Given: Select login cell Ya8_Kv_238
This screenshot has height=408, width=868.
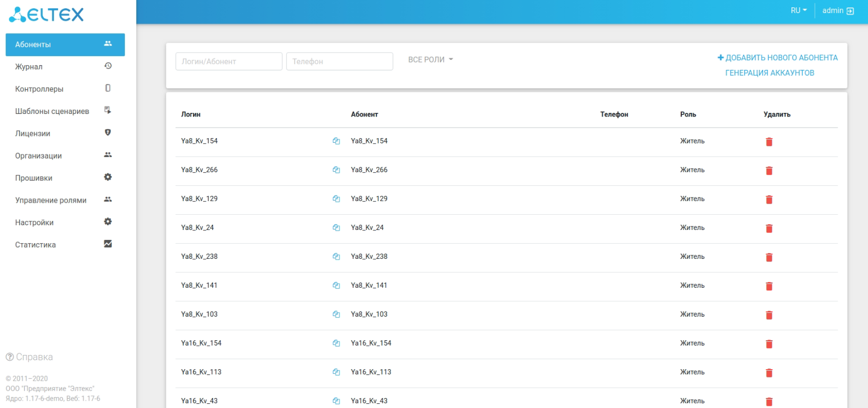Looking at the screenshot, I should 199,256.
